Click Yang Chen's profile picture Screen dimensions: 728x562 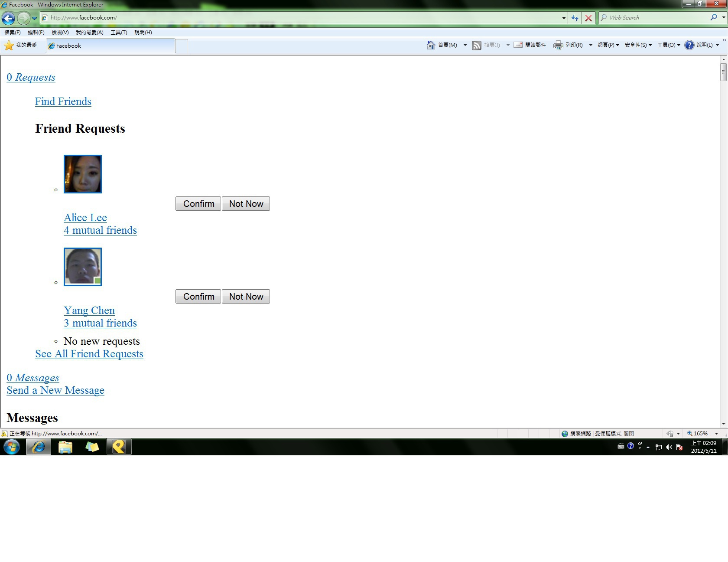83,267
